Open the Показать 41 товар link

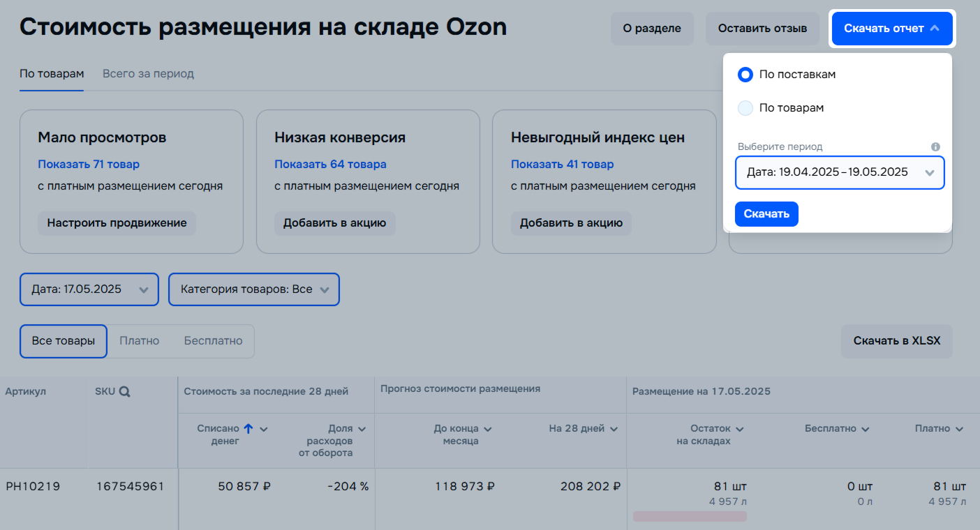[563, 165]
